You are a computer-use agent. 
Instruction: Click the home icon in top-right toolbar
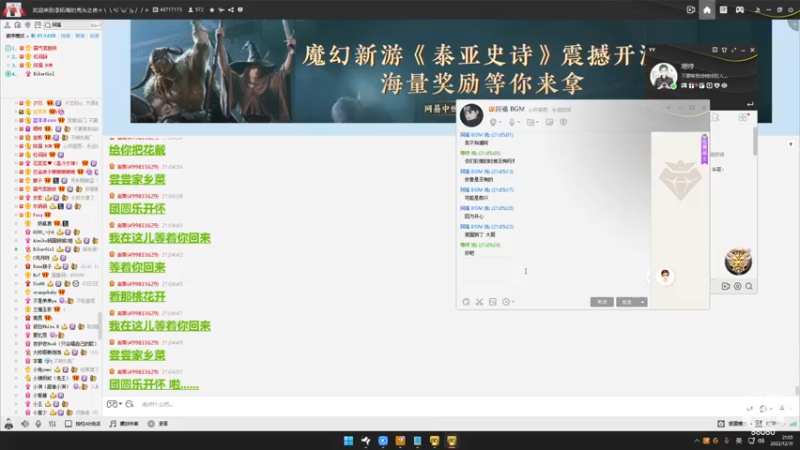pos(707,10)
